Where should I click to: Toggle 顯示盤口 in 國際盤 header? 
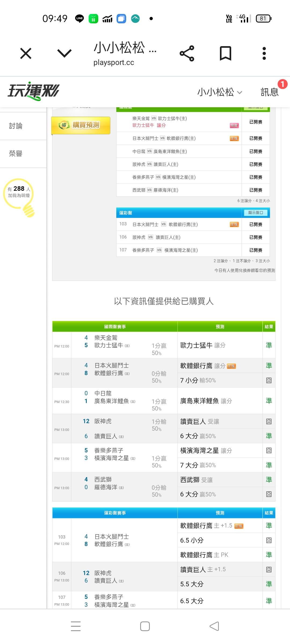click(255, 108)
